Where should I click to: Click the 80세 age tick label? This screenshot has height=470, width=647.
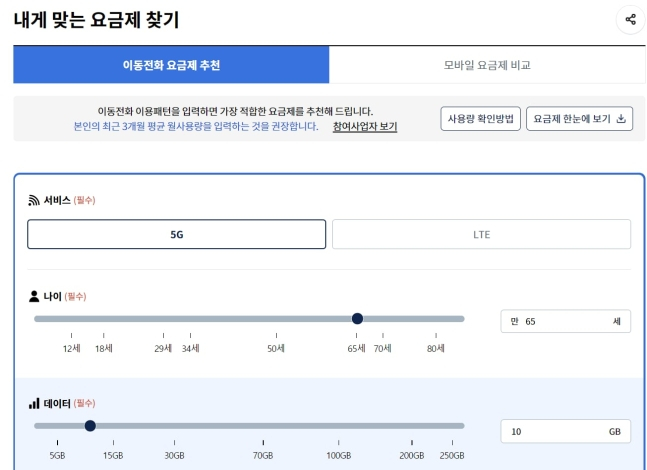tap(436, 349)
